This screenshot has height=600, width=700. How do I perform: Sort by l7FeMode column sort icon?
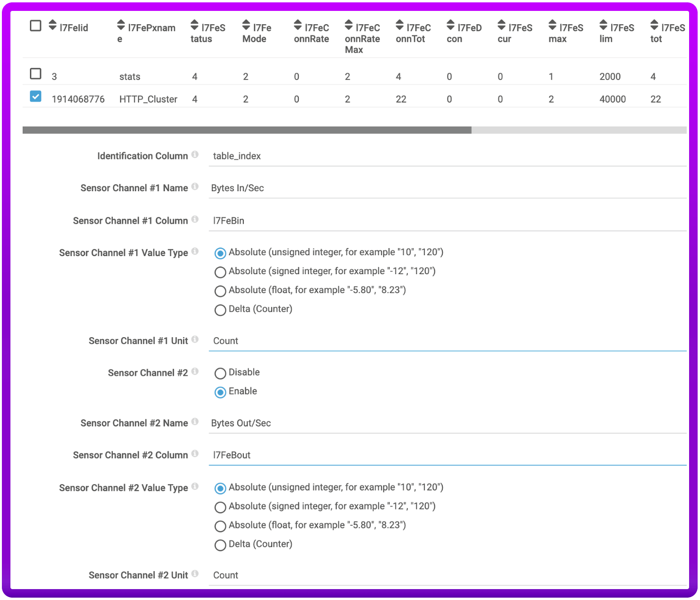[x=246, y=25]
